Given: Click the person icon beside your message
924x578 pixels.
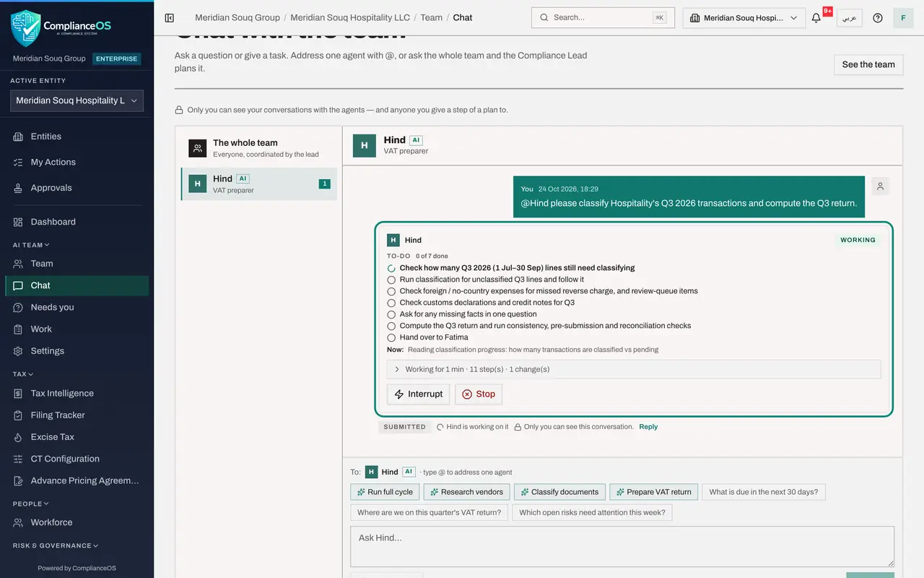Looking at the screenshot, I should tap(880, 186).
